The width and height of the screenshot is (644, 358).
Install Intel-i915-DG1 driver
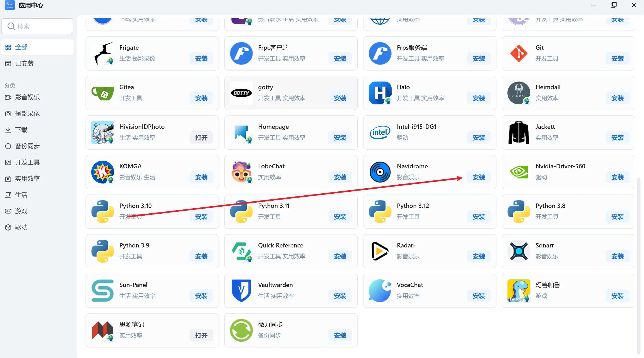479,138
